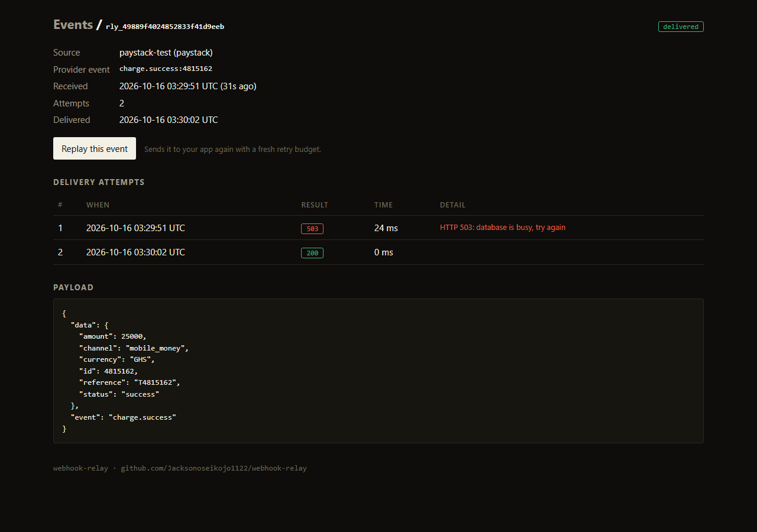Select the "status": "success" payload line
Screen dimensions: 757x532
point(119,394)
